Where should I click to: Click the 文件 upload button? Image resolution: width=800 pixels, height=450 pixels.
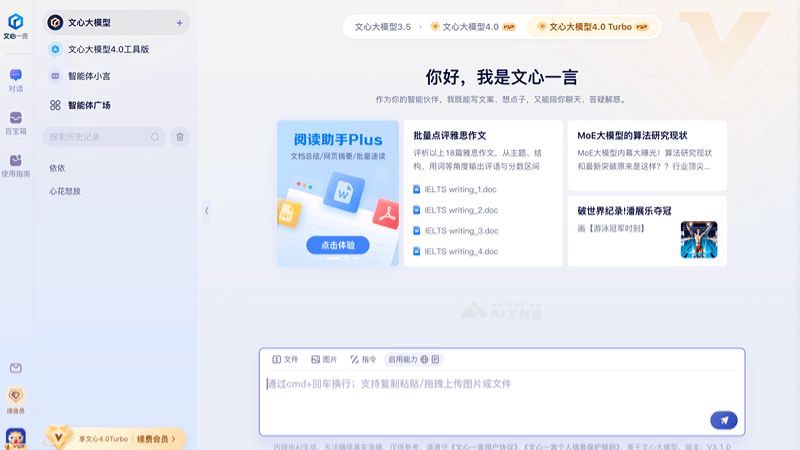tap(286, 359)
